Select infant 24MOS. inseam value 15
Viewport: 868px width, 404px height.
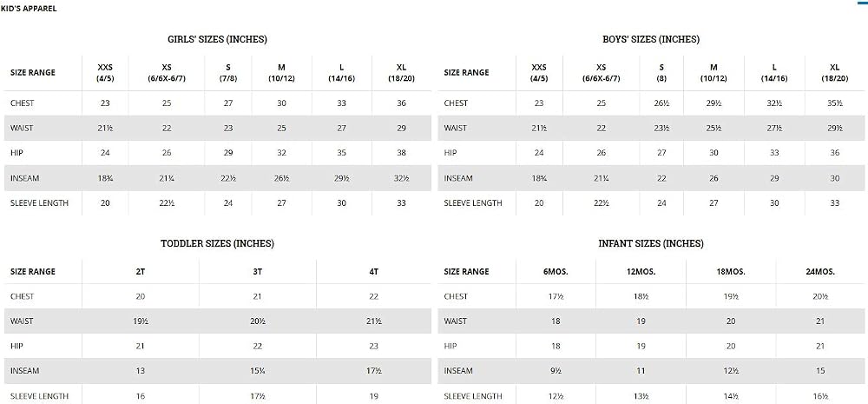pyautogui.click(x=820, y=371)
